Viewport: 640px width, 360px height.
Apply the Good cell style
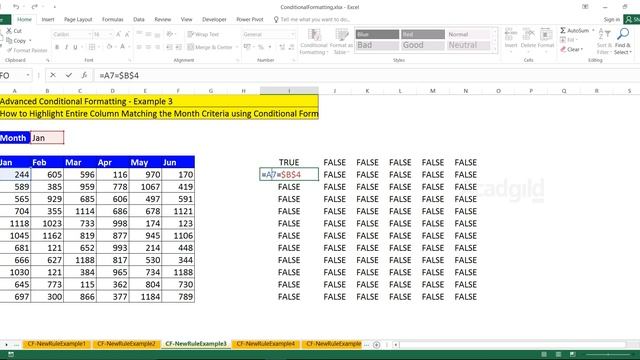pos(423,45)
